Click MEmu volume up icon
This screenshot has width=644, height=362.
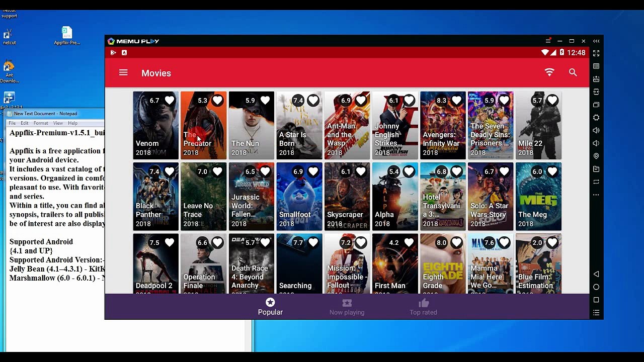point(596,130)
